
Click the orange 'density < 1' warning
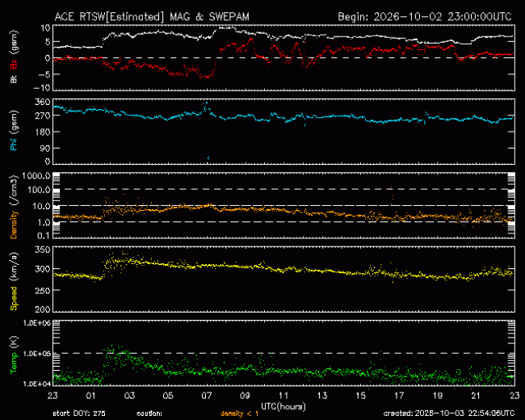pyautogui.click(x=239, y=414)
